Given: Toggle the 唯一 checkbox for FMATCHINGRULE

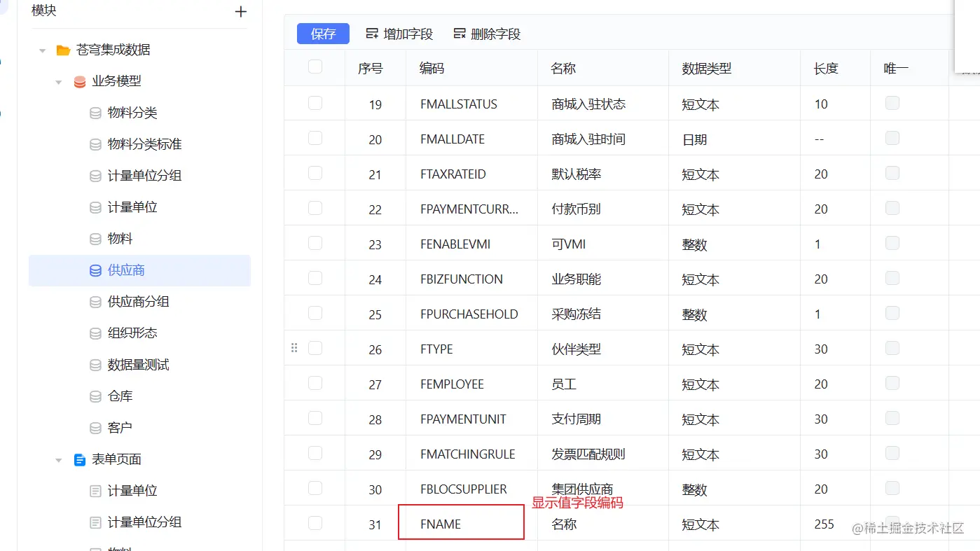Looking at the screenshot, I should tap(892, 453).
